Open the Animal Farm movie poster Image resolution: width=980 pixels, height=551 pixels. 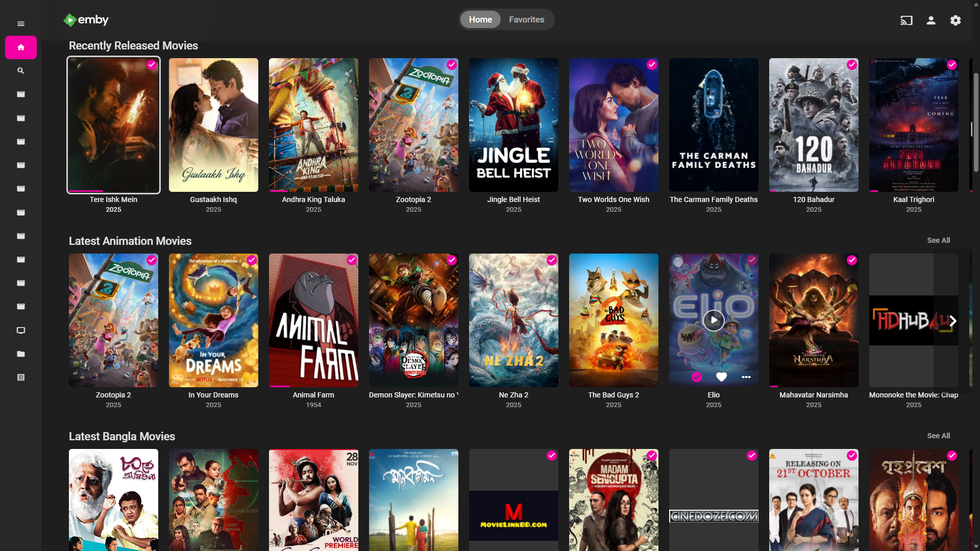(x=313, y=320)
